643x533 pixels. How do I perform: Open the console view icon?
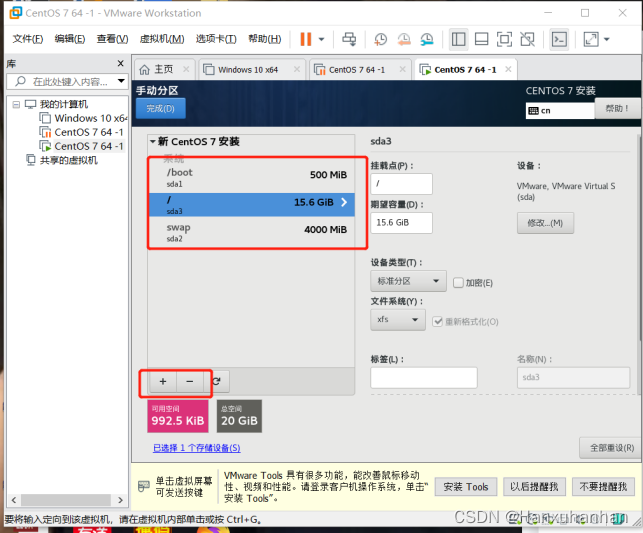pyautogui.click(x=560, y=39)
